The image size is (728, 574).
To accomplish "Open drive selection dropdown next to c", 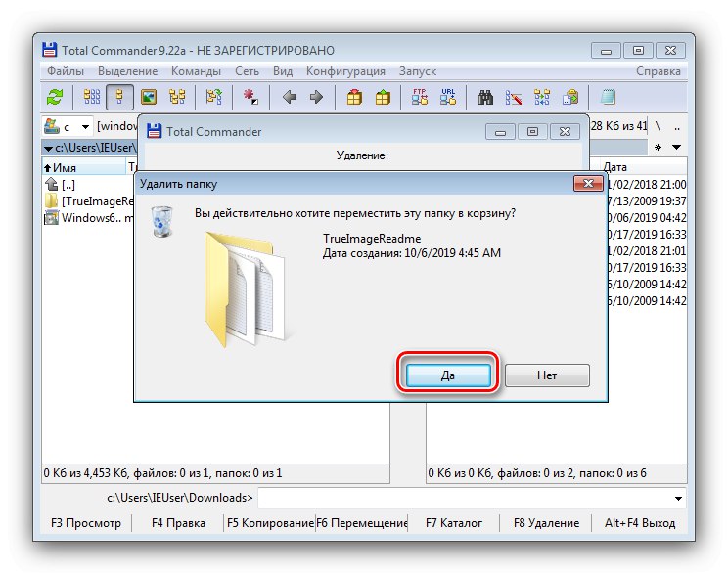I will pos(85,127).
